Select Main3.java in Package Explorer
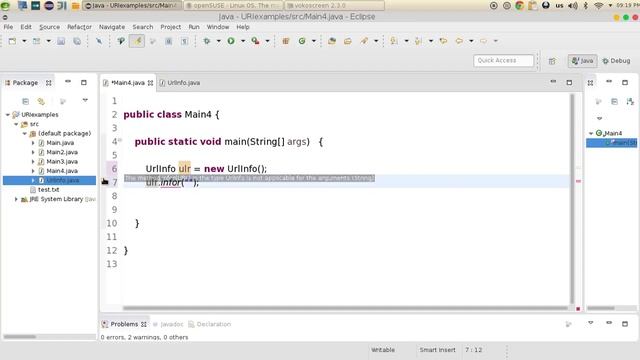 62,162
